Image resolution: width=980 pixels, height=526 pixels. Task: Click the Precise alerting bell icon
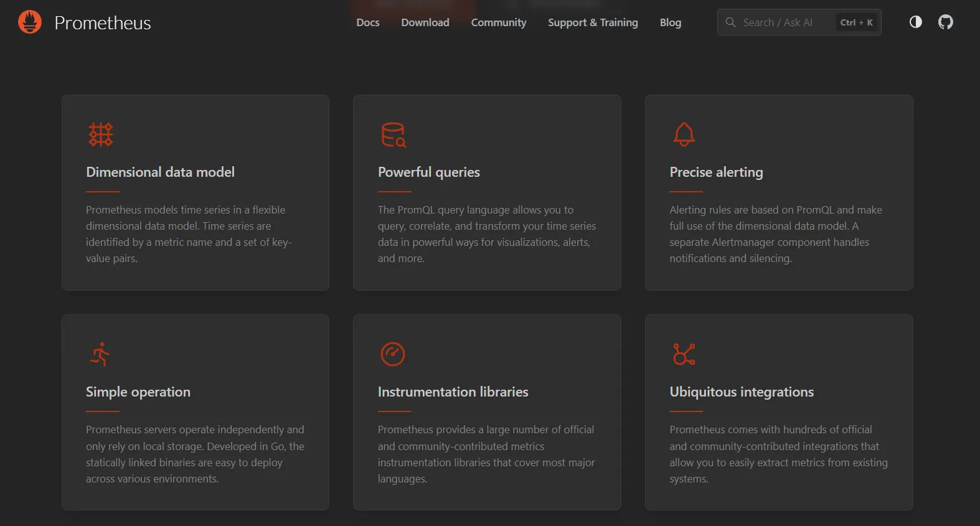click(x=684, y=134)
